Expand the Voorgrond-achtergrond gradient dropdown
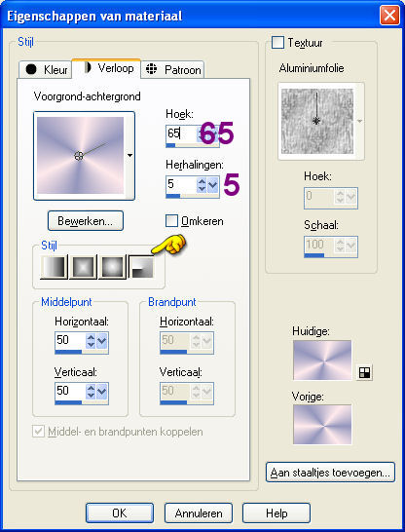 pos(129,155)
